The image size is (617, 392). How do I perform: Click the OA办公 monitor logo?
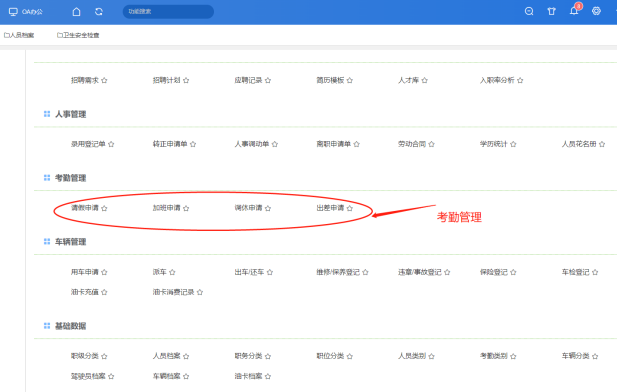13,12
